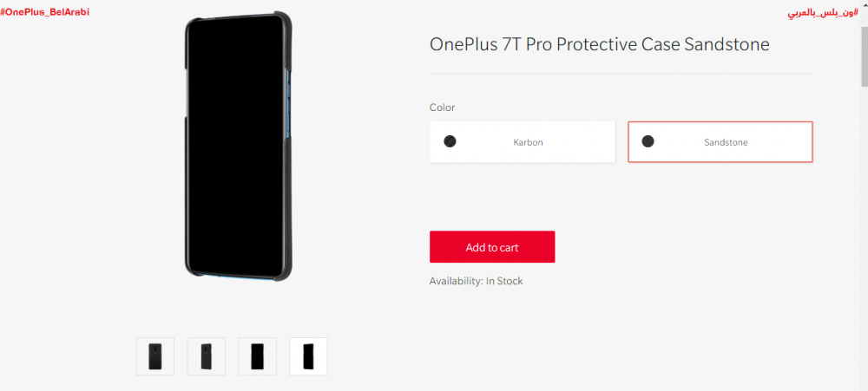Click the Color section label
Screen dimensions: 868x391
click(x=443, y=108)
